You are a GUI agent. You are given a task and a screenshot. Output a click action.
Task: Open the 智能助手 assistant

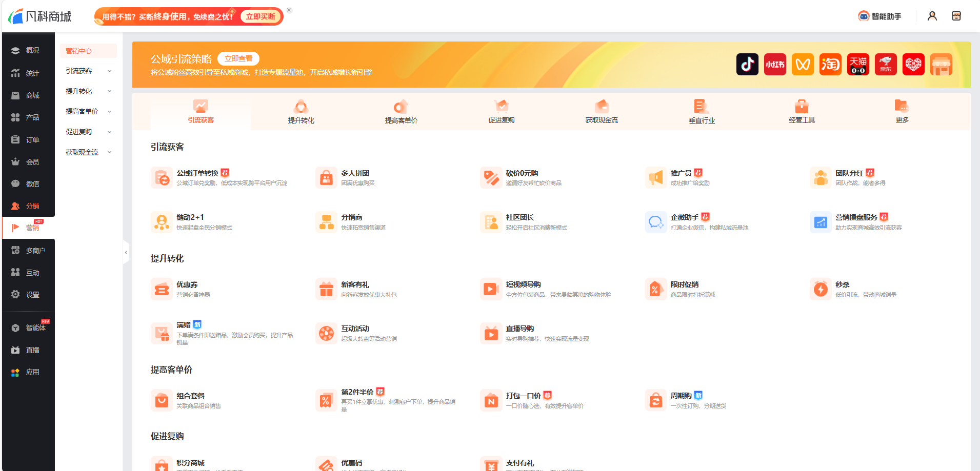pyautogui.click(x=879, y=16)
